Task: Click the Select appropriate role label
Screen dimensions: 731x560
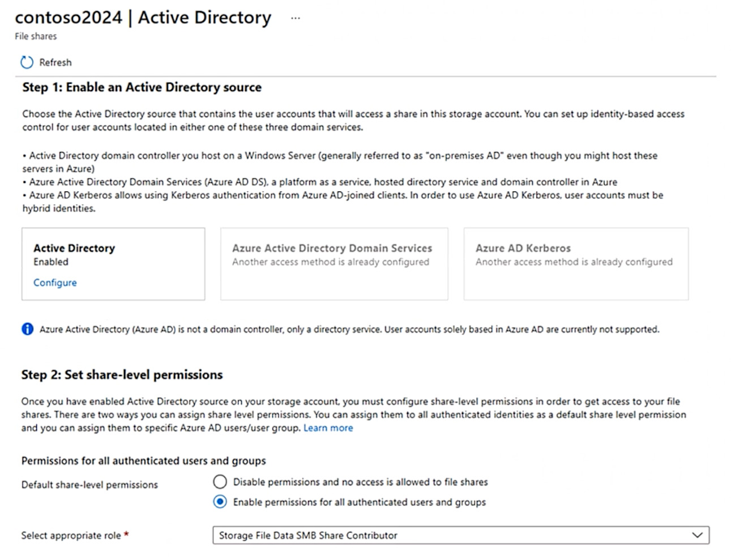Action: pos(71,536)
